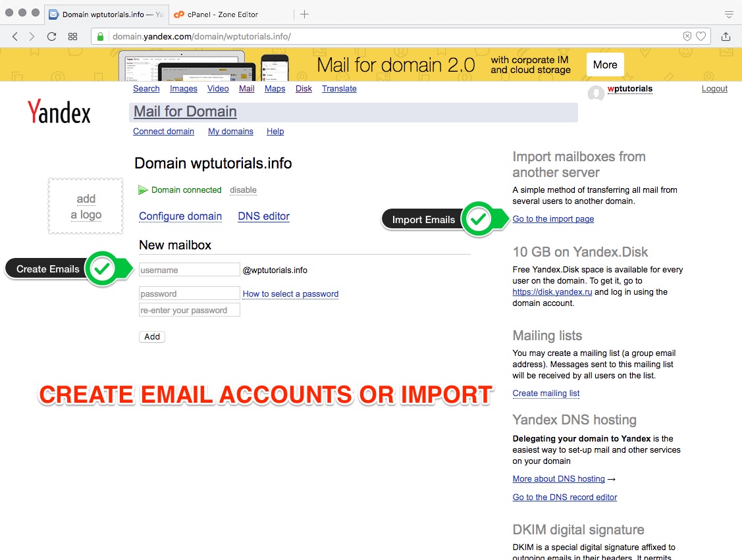Screen dimensions: 742x560
Task: Open the Maps link in the top navigation
Action: [275, 88]
